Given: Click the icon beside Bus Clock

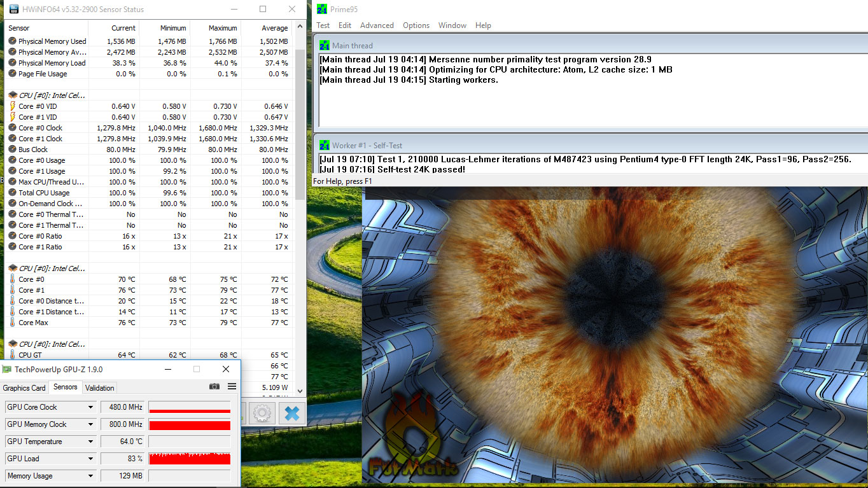Looking at the screenshot, I should click(x=12, y=150).
